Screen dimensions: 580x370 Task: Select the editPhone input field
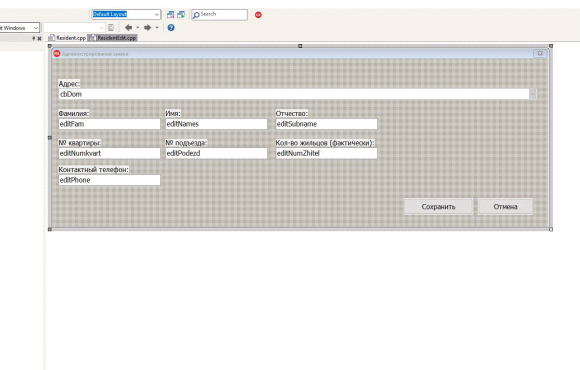coord(109,180)
